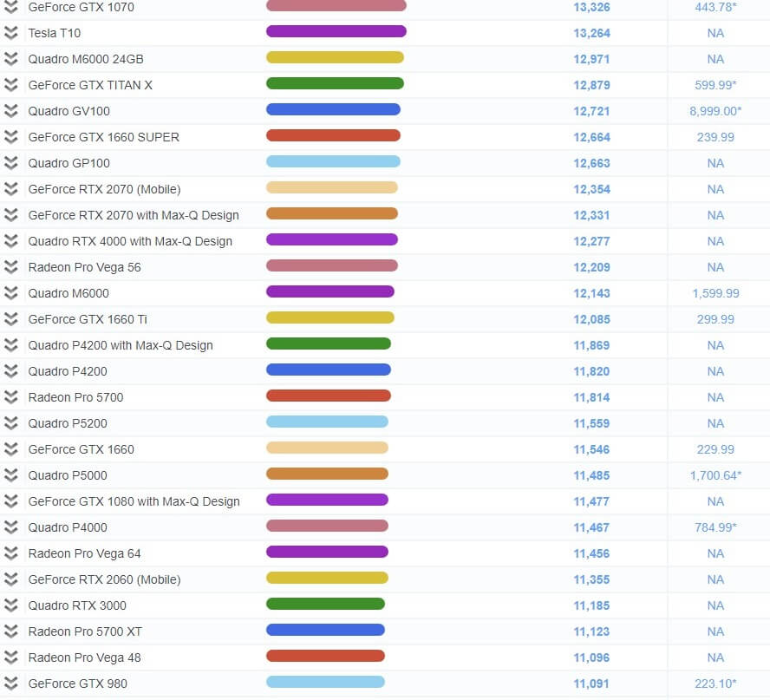The width and height of the screenshot is (770, 700).
Task: Expand GeForce GTX 1660 SUPER row chevron
Action: click(10, 137)
